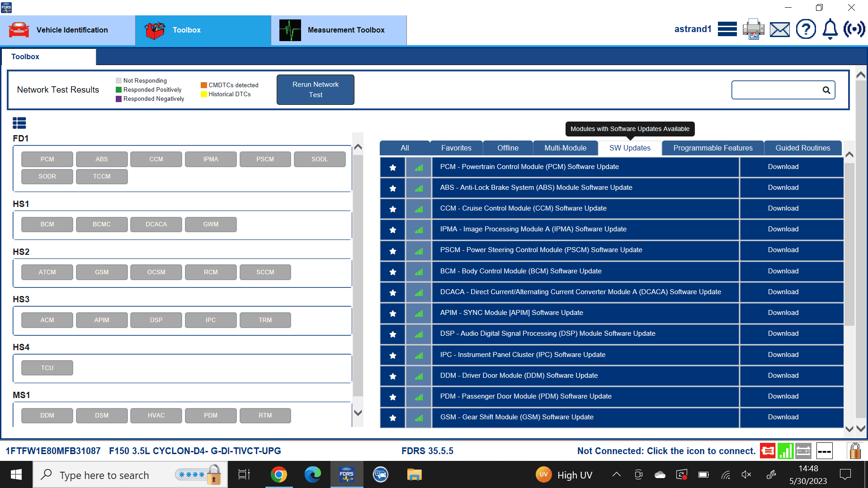Switch to Programmable Features tab
Viewport: 868px width, 488px height.
point(713,148)
